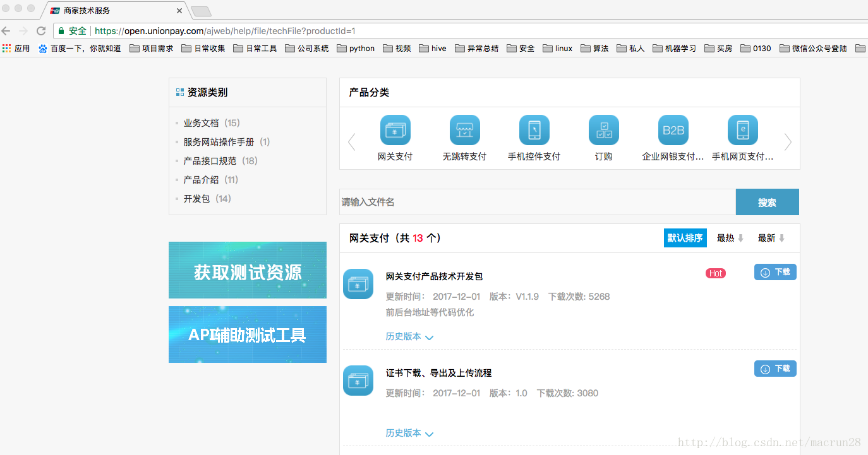
Task: Open the API辅助测试工具 banner
Action: click(248, 334)
